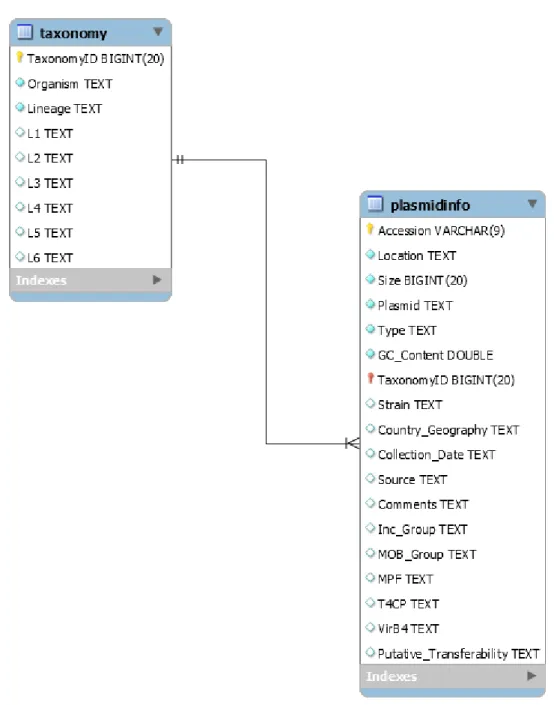Click the hollow diamond next to VirB4
Image resolution: width=554 pixels, height=705 pixels.
pyautogui.click(x=370, y=627)
